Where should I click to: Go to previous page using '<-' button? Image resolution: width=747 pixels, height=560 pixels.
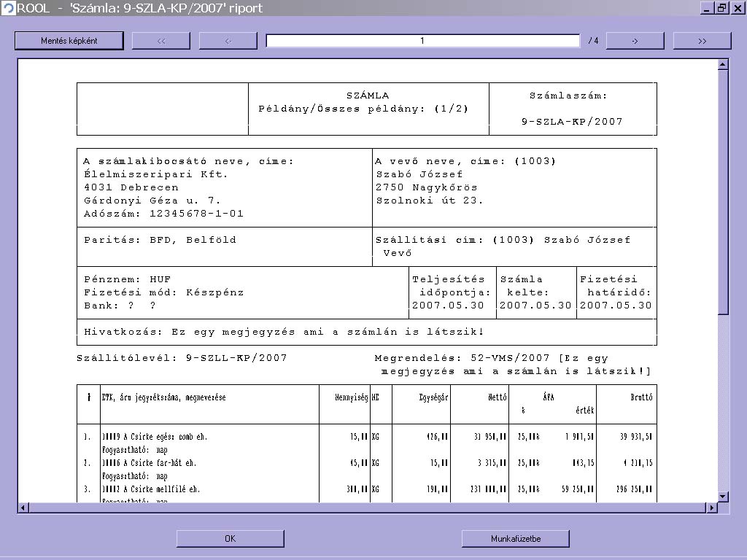tap(228, 41)
